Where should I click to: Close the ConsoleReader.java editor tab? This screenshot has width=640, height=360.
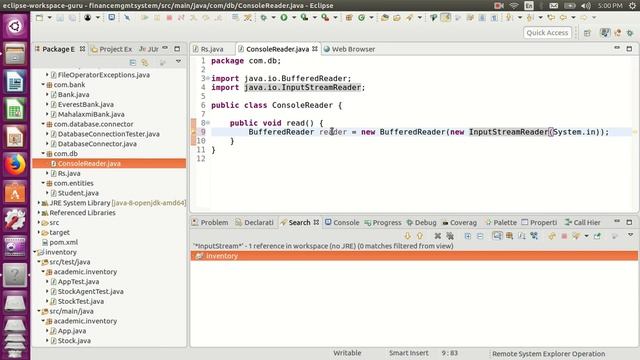[x=315, y=49]
